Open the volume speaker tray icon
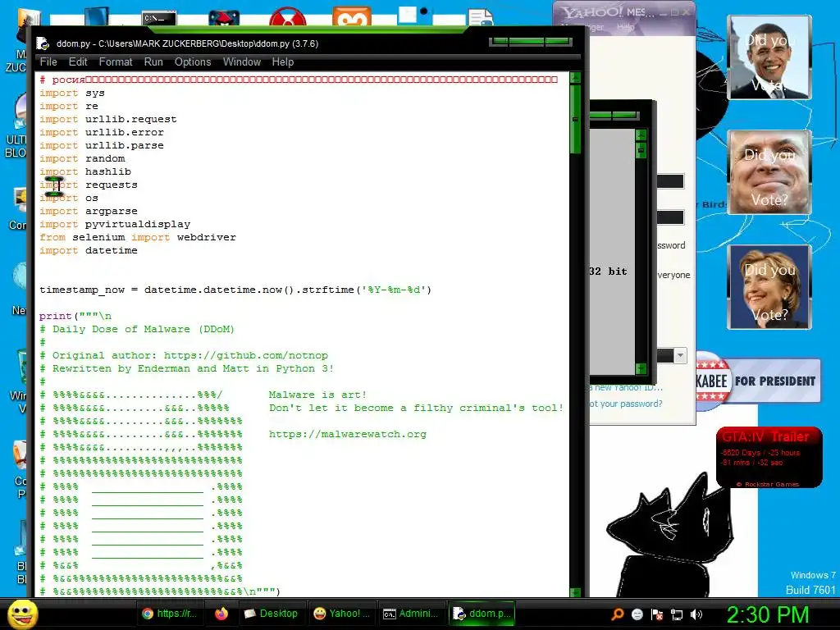Viewport: 840px width, 630px height. point(696,614)
